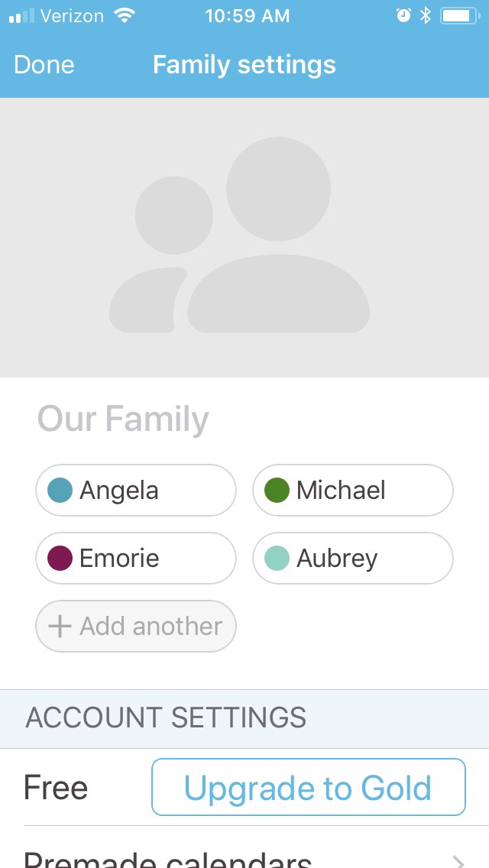Select Emorie's maroon color dot

60,558
